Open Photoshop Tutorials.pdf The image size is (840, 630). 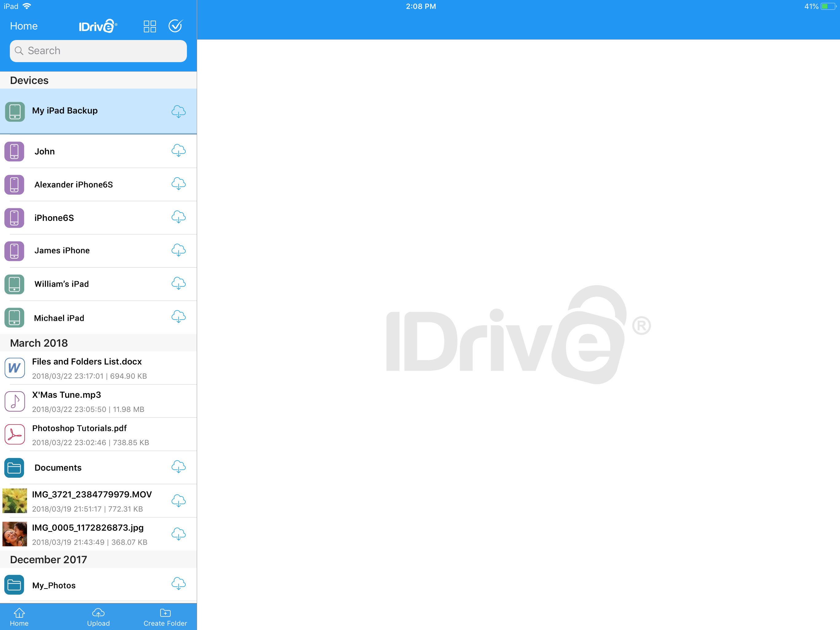(x=98, y=434)
